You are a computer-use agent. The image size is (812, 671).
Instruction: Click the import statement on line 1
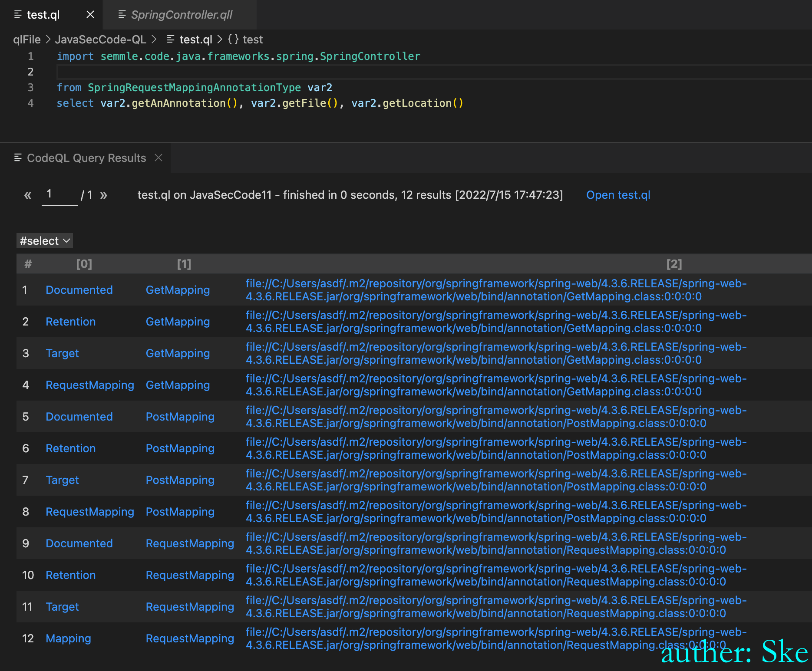[x=238, y=56]
